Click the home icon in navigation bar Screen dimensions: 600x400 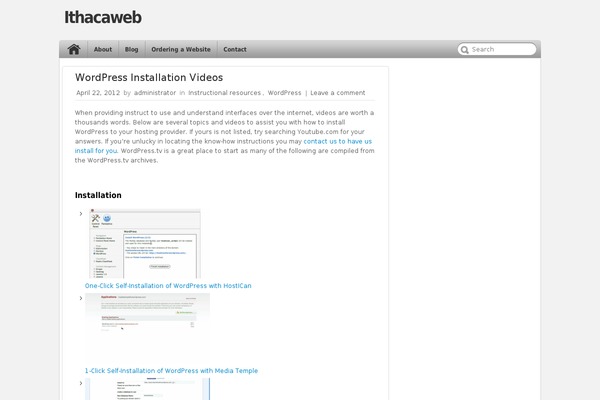point(74,49)
